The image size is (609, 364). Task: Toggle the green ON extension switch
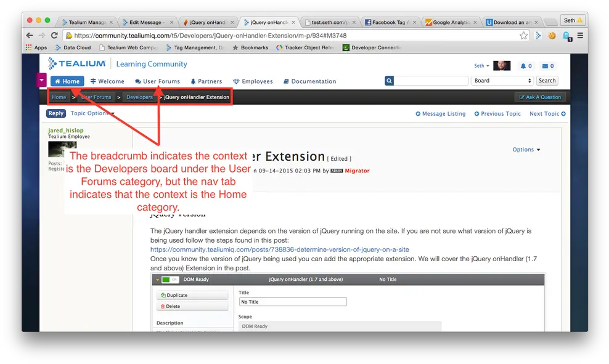pos(170,280)
